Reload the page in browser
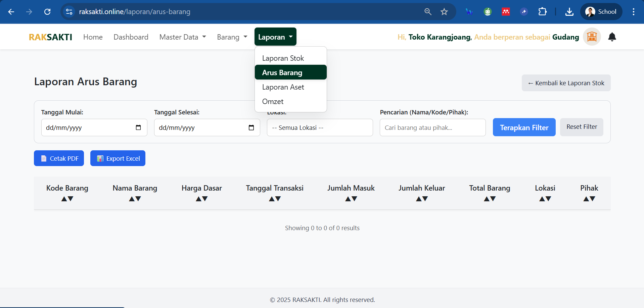This screenshot has width=644, height=308. (x=47, y=12)
